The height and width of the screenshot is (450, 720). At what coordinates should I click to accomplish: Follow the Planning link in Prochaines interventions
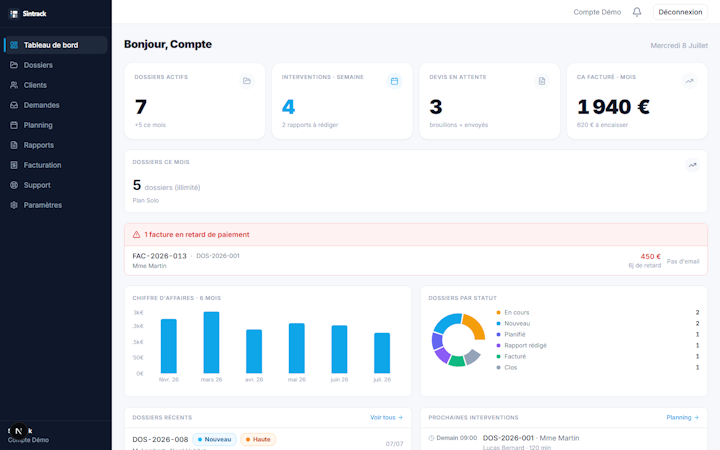[682, 417]
